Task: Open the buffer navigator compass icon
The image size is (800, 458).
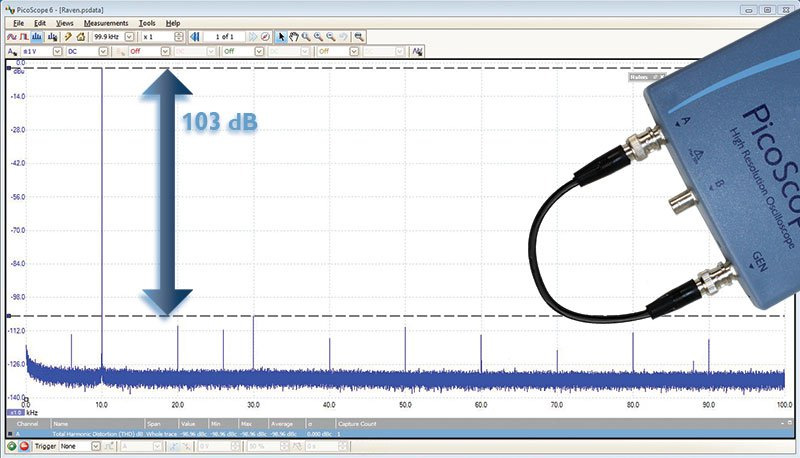Action: [x=265, y=36]
